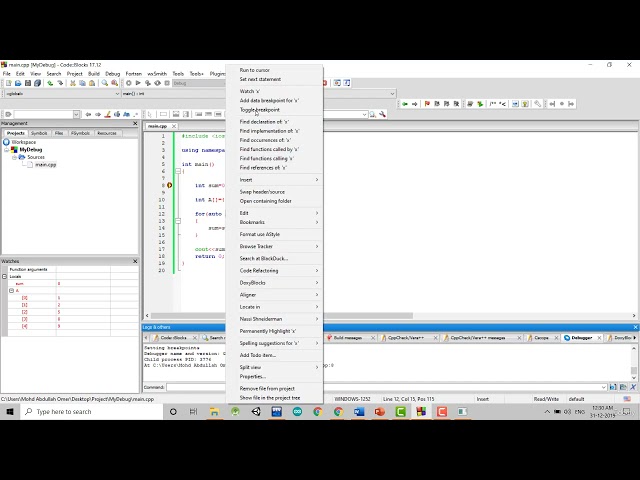The height and width of the screenshot is (480, 640).
Task: Click the red flag Toggle bookmark icon
Action: point(427,104)
